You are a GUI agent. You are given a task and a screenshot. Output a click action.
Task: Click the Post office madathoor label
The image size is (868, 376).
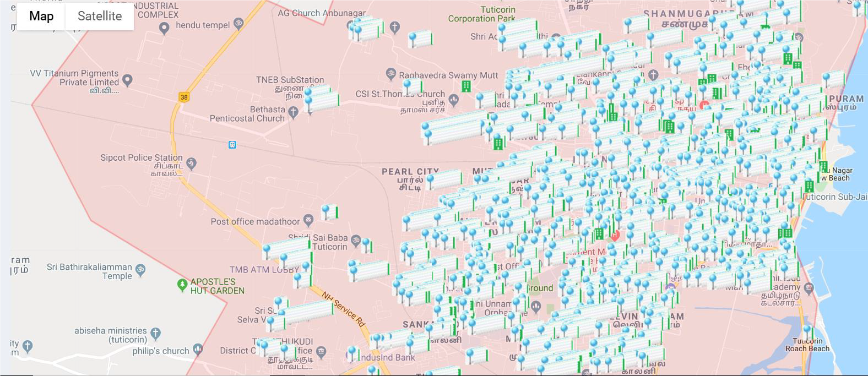pos(256,221)
